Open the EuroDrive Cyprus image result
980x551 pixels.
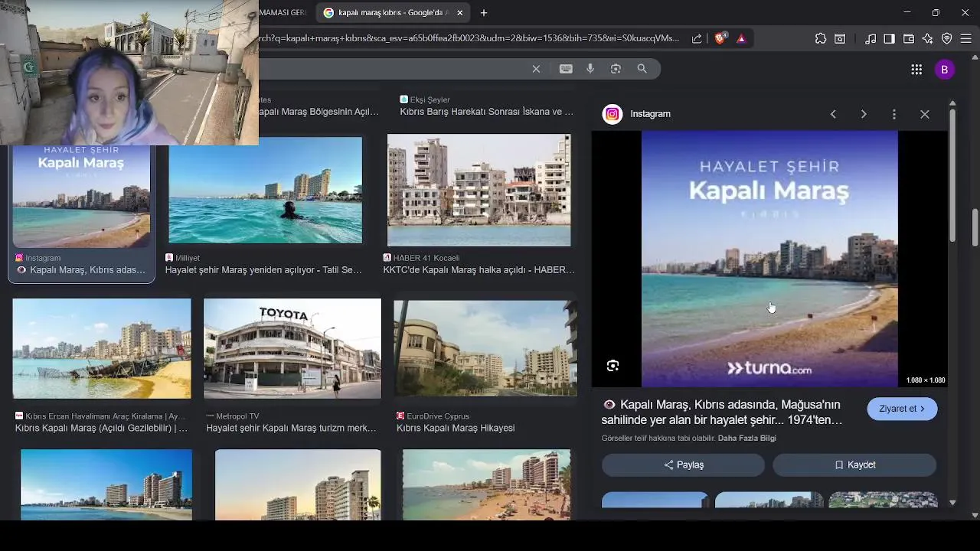485,349
